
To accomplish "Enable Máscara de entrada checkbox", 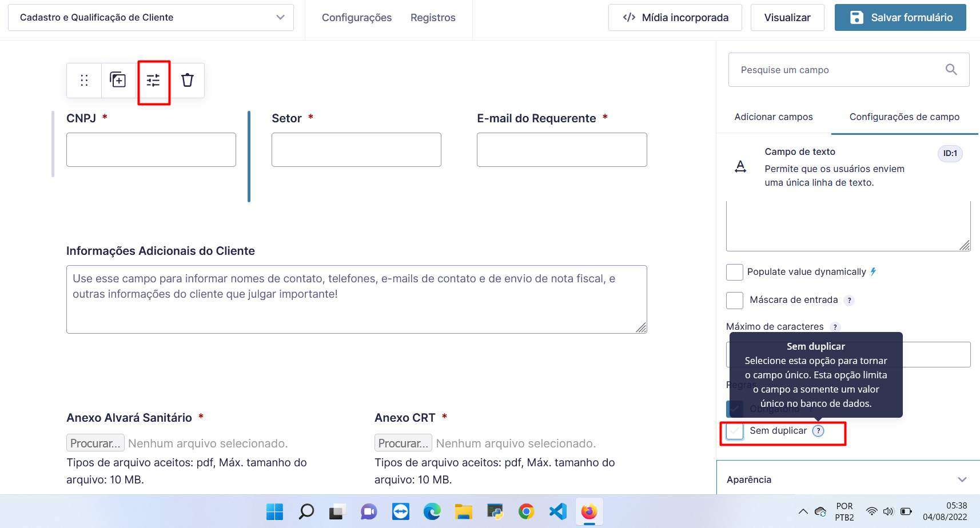I will (735, 301).
